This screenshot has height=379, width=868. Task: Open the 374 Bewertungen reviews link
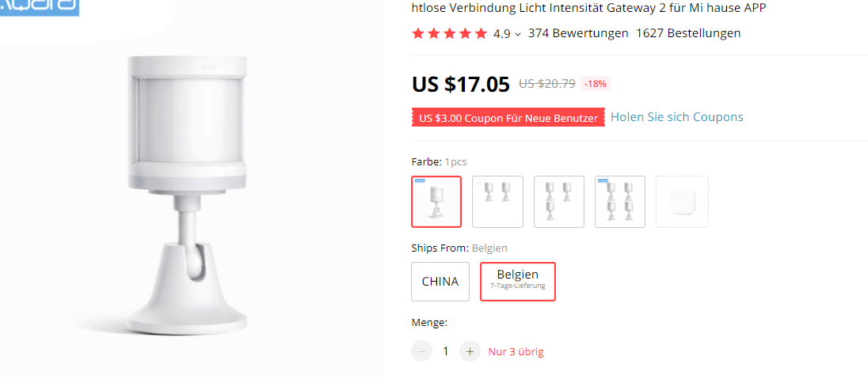(578, 33)
